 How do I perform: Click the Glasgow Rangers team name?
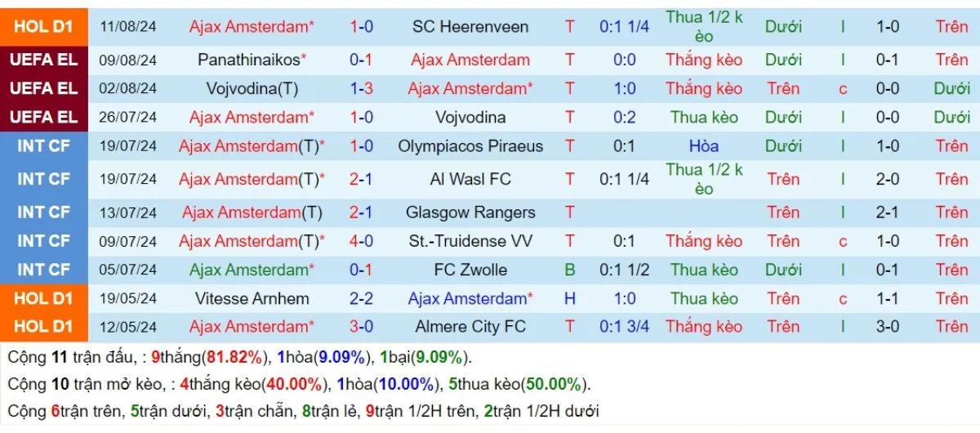click(470, 212)
